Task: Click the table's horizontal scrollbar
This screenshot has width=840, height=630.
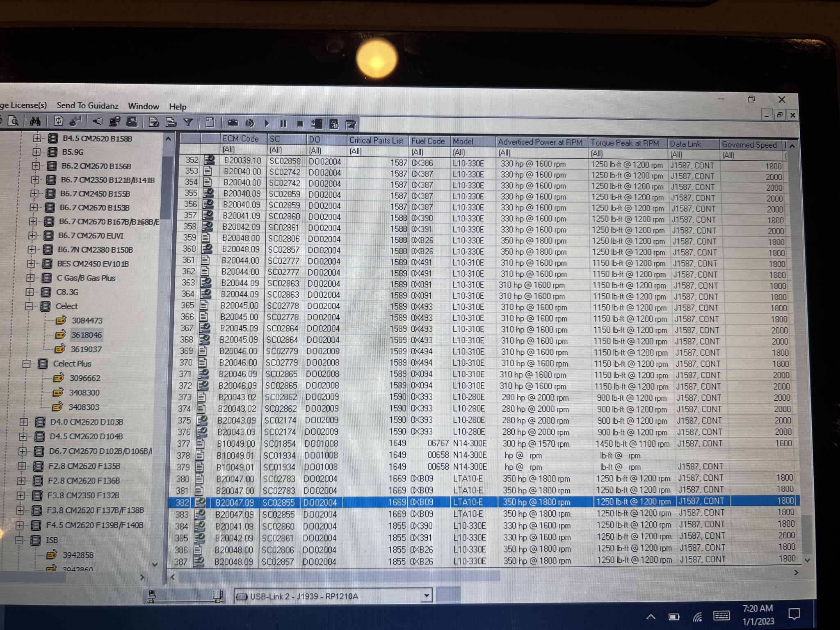Action: [339, 576]
